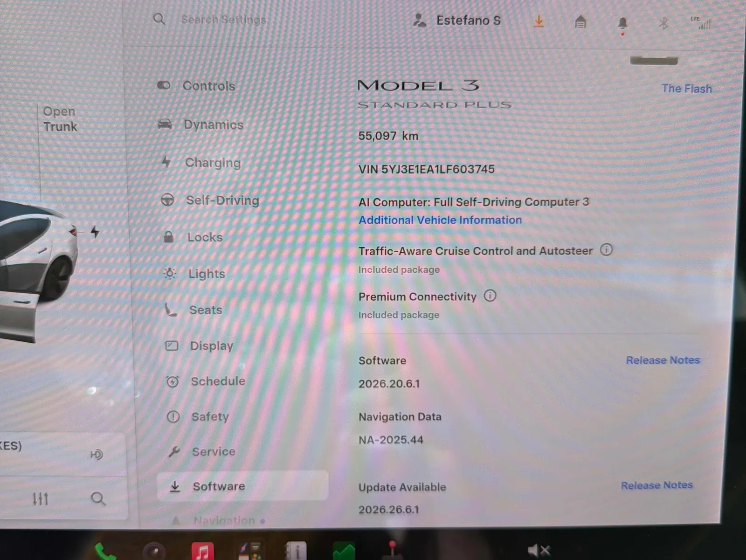The height and width of the screenshot is (560, 746).
Task: Open the HomeLink garage icon
Action: click(580, 22)
